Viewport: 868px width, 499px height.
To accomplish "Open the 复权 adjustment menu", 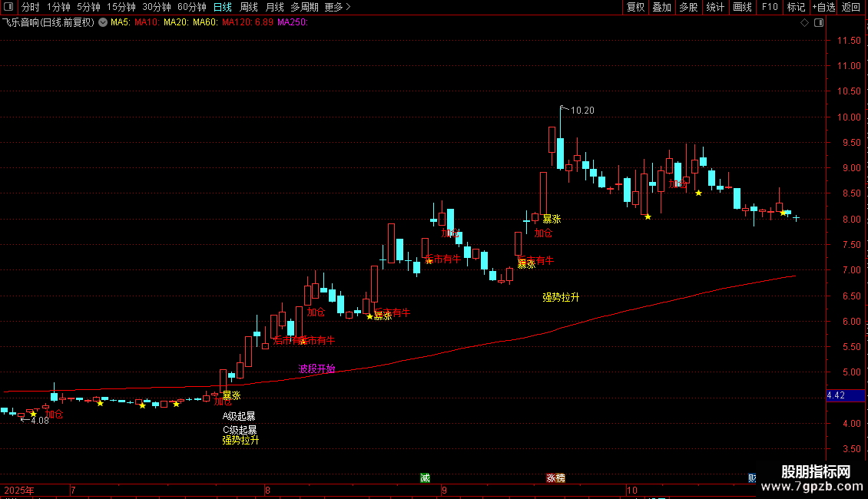I will coord(635,7).
